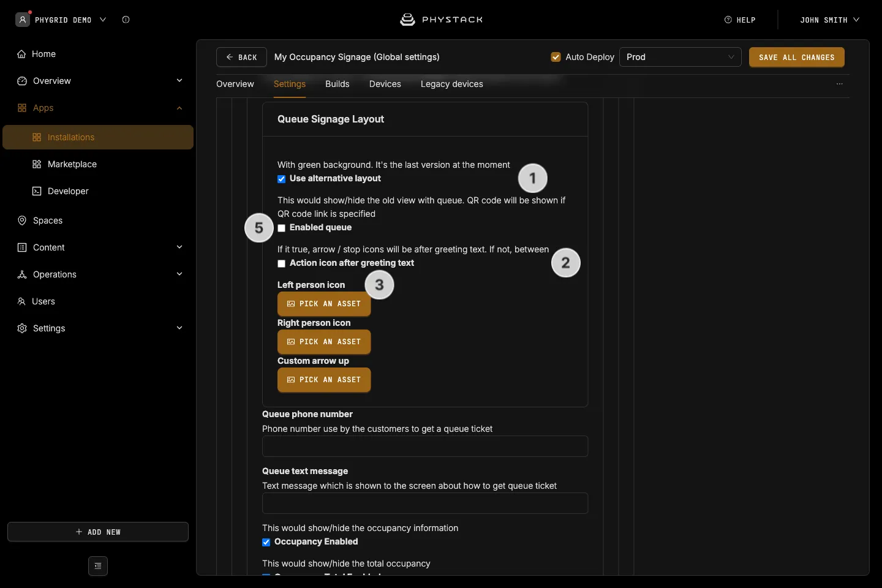Open the Prod environment dropdown
This screenshot has width=882, height=588.
click(680, 57)
